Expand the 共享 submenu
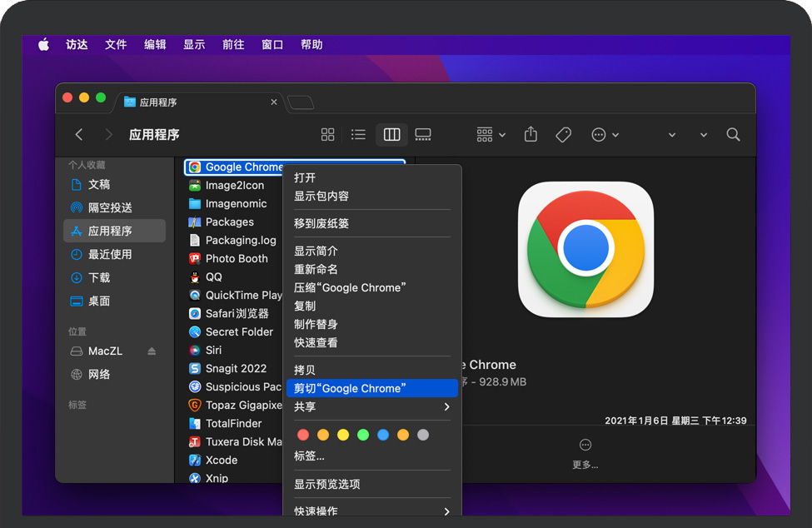 point(371,406)
